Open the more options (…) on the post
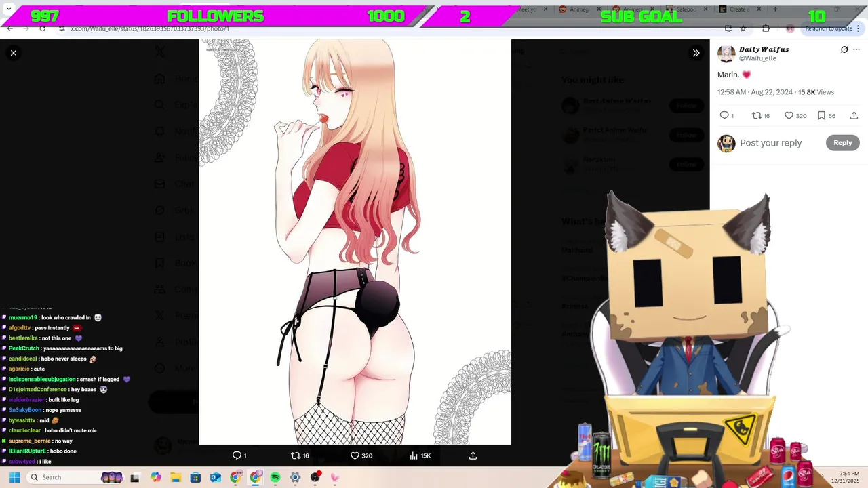The image size is (868, 488). [858, 49]
